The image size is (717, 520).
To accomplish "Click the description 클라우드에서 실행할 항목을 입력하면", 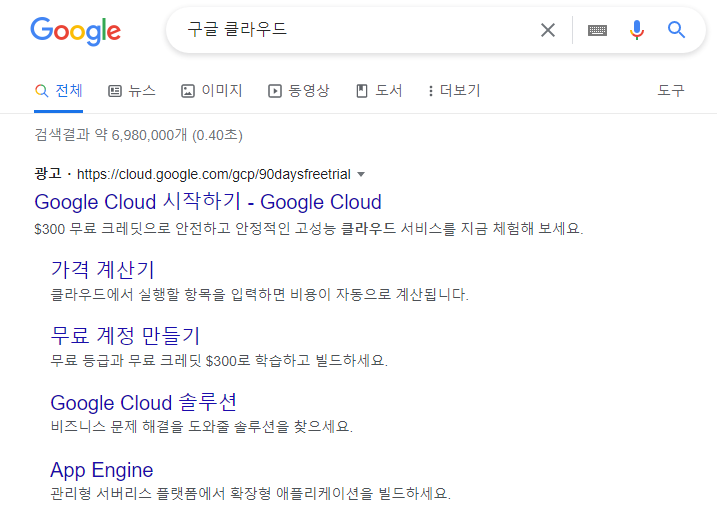I will tap(260, 294).
